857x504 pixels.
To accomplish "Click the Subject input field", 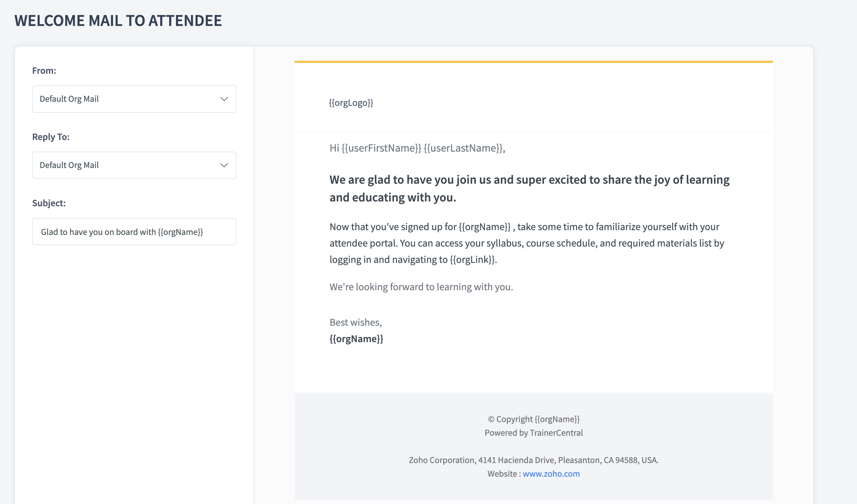I will pos(134,232).
